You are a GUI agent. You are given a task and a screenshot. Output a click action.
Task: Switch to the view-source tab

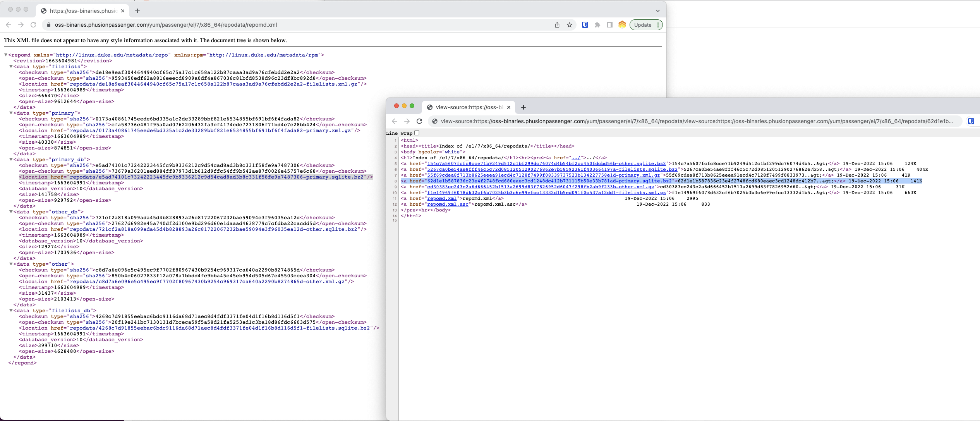click(x=469, y=107)
